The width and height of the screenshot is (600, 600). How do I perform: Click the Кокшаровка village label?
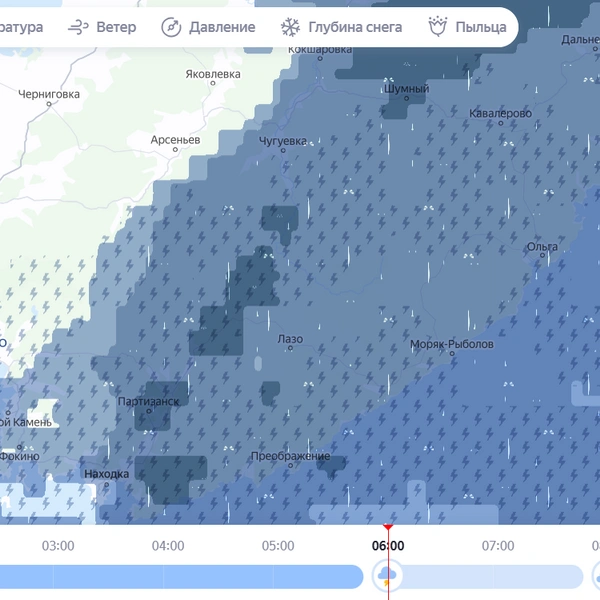click(320, 50)
